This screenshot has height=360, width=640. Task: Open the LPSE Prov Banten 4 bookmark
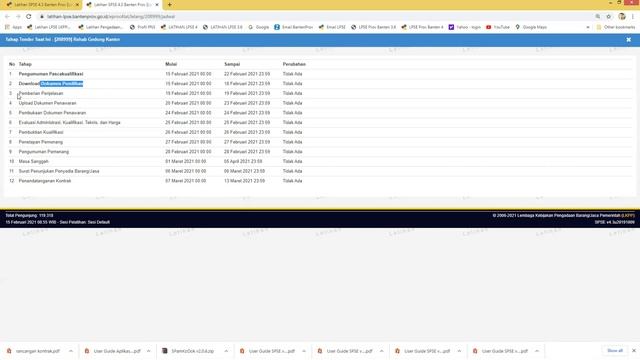(x=422, y=27)
